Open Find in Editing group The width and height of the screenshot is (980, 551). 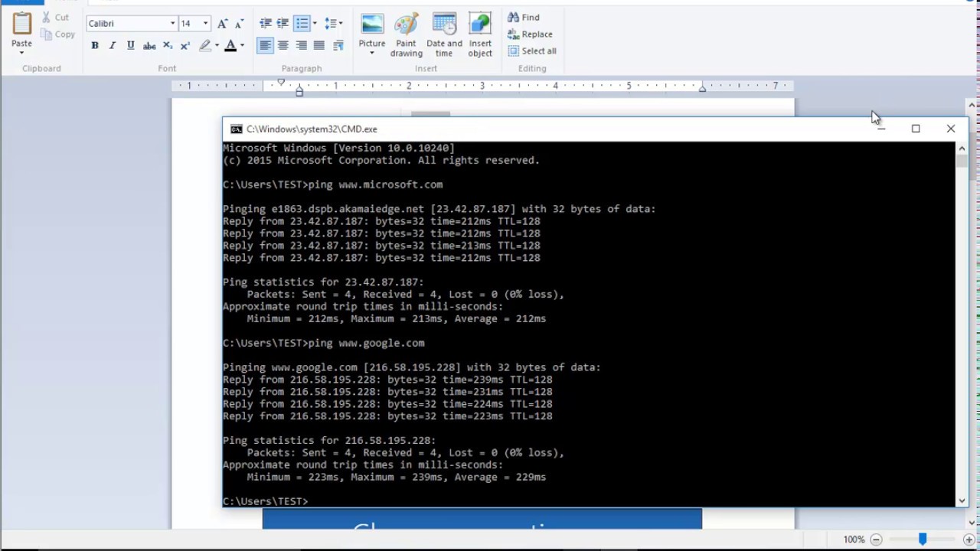[524, 17]
